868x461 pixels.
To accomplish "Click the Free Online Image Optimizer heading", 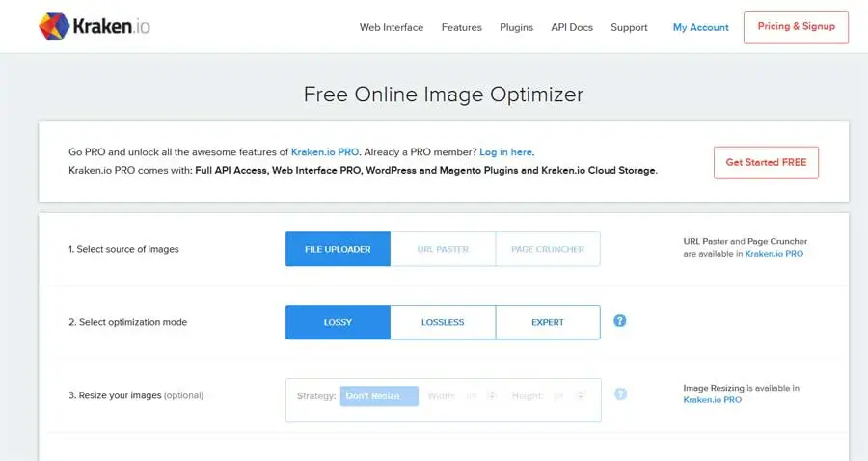I will tap(444, 95).
